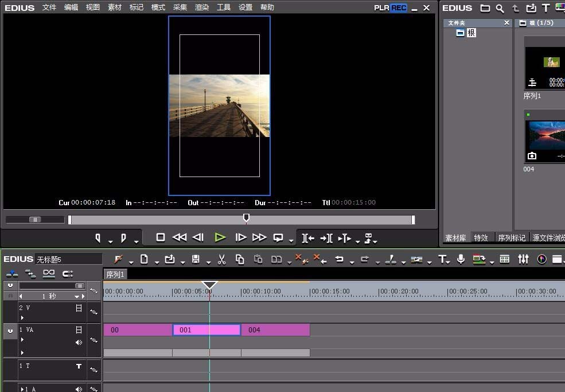The image size is (565, 392).
Task: Select the scissors cut tool
Action: 222,260
